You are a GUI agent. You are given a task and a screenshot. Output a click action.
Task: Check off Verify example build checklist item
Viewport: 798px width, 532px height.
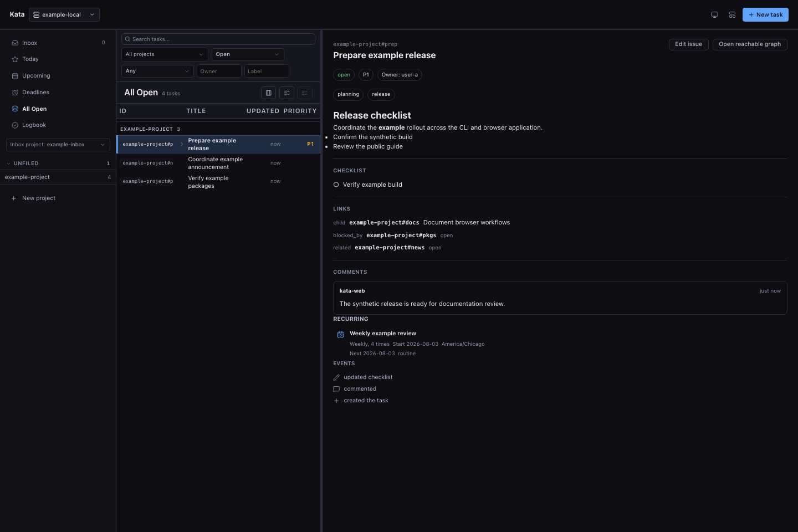tap(336, 185)
